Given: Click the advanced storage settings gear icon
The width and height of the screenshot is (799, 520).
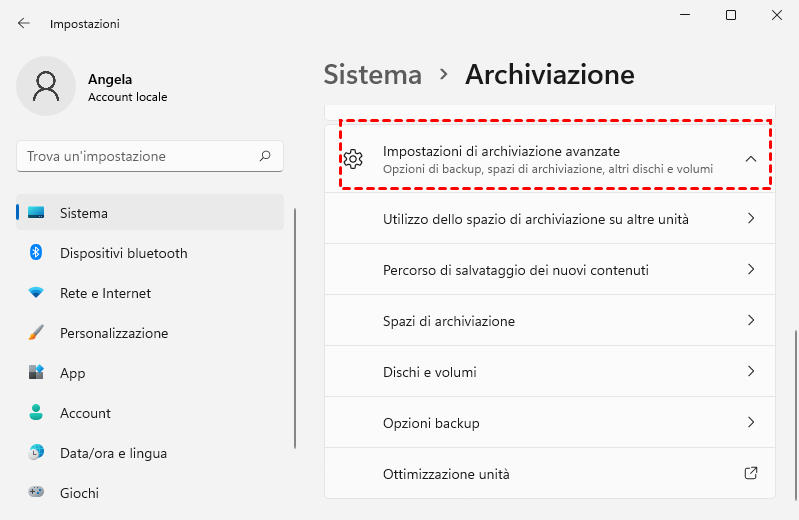Looking at the screenshot, I should [352, 159].
